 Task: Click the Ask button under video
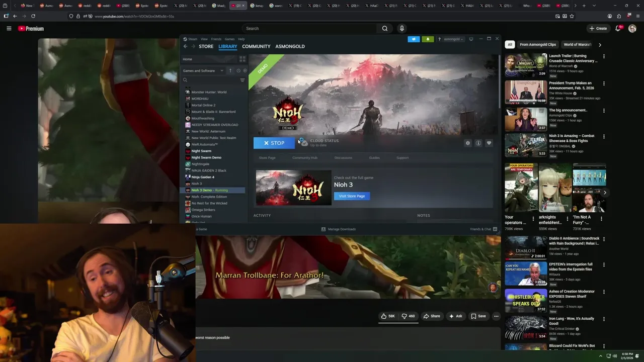[455, 316]
